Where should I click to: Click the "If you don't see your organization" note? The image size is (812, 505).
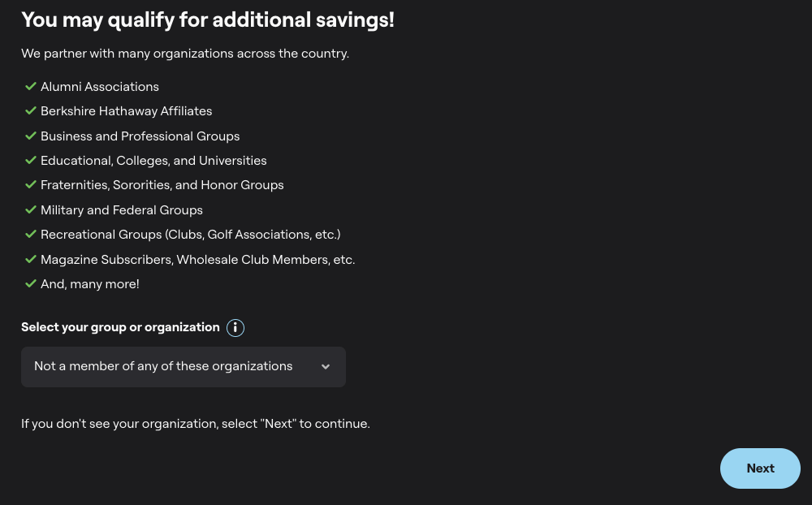[x=196, y=424]
